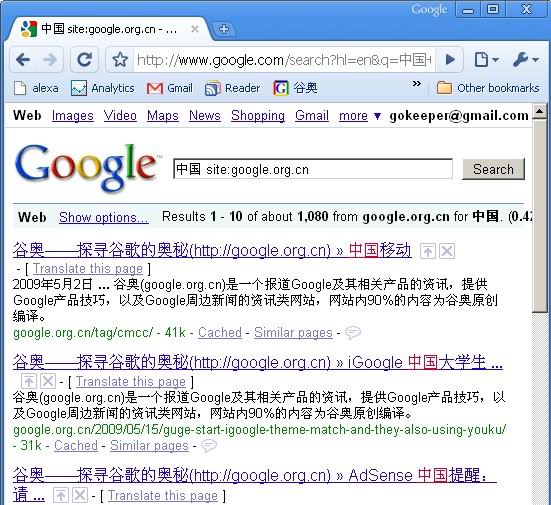Screen dimensions: 551x505
Task: Click the address bar URL field
Action: [284, 60]
